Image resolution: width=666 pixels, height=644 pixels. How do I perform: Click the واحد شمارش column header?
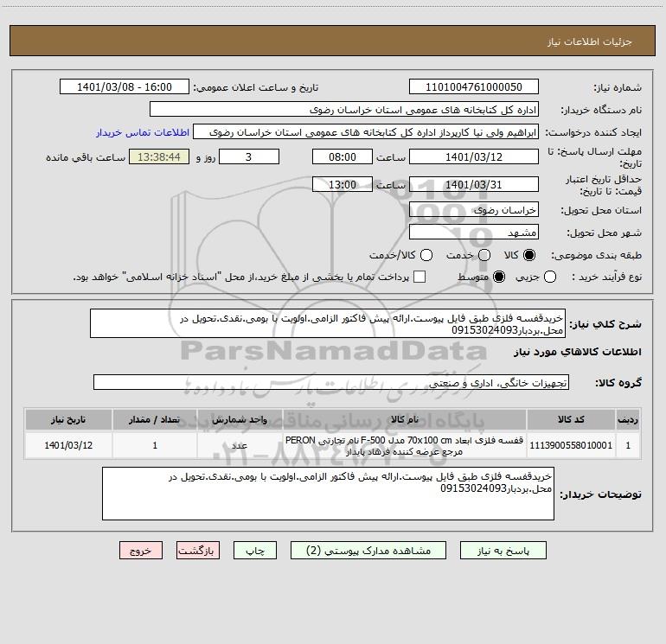click(240, 419)
